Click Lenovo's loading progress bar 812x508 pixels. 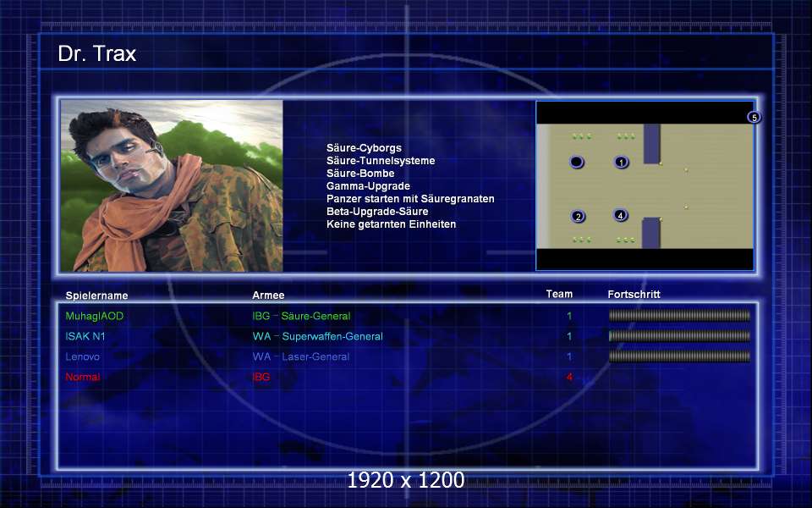[x=679, y=356]
